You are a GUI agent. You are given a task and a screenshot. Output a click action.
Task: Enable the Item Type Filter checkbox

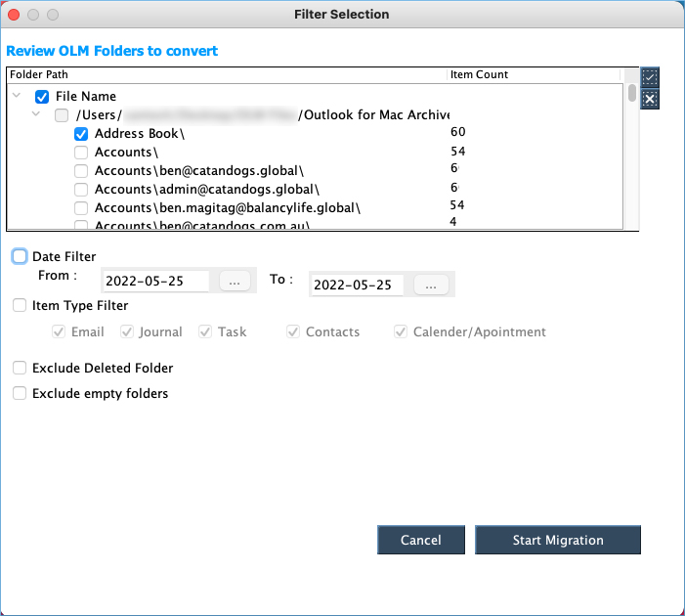(x=21, y=306)
